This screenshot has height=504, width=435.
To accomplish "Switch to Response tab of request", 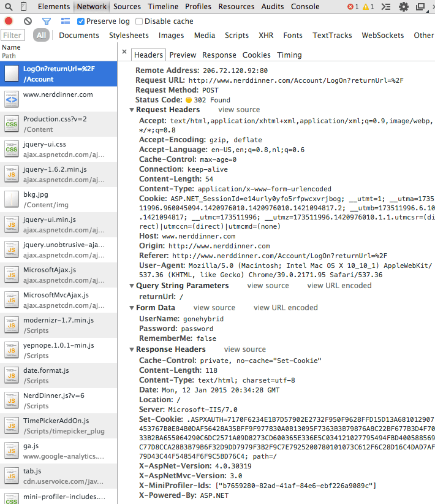I will [x=219, y=55].
